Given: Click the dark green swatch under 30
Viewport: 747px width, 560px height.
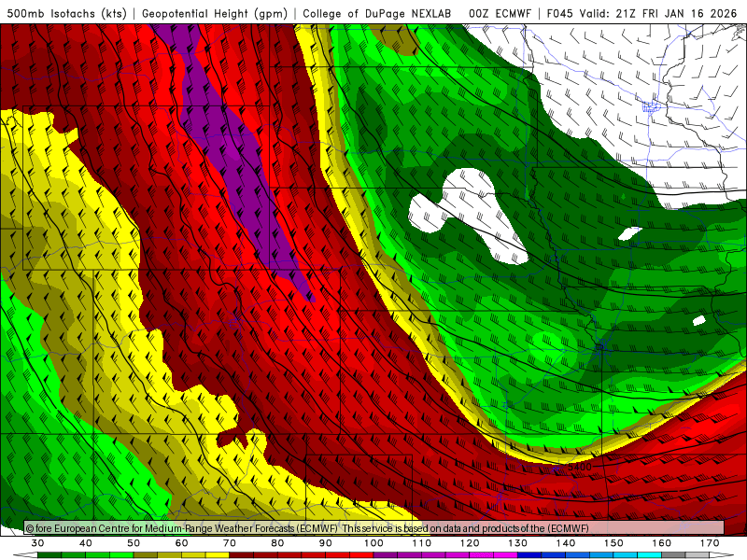Looking at the screenshot, I should click(49, 555).
